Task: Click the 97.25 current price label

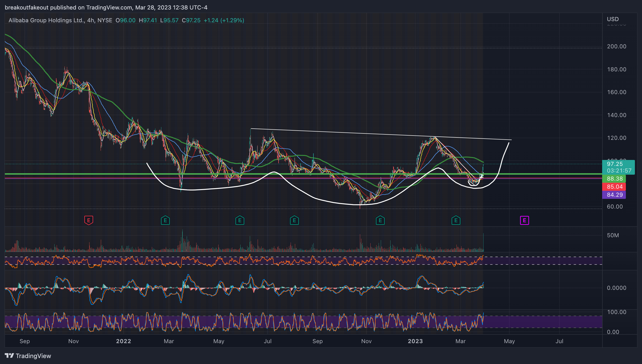Action: click(x=615, y=164)
